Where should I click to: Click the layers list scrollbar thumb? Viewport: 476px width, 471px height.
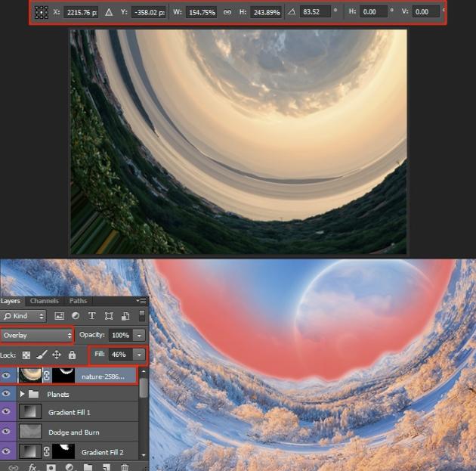pyautogui.click(x=144, y=388)
